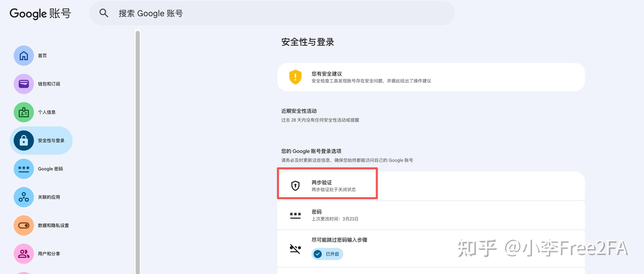The width and height of the screenshot is (644, 274).
Task: Click the yellow security warning shield icon
Action: [295, 77]
